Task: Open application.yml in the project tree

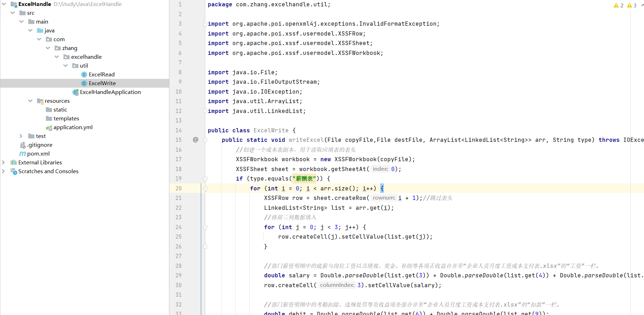Action: [x=73, y=127]
